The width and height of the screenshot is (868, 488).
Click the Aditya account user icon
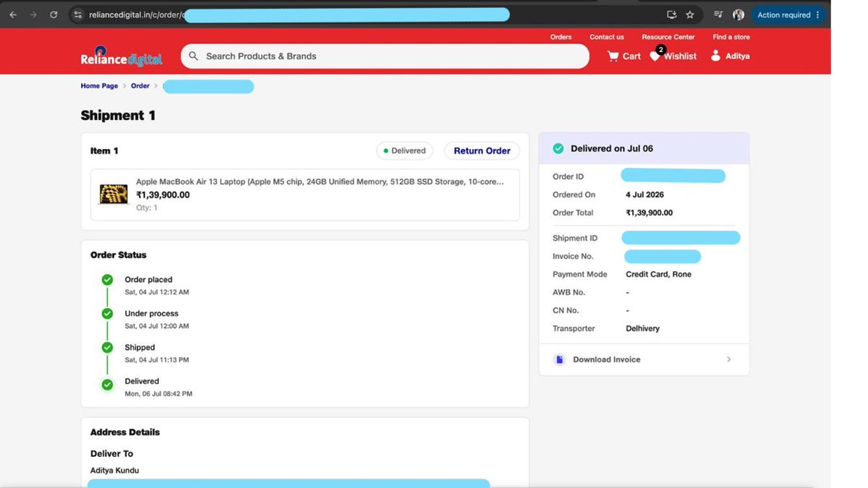[x=715, y=56]
